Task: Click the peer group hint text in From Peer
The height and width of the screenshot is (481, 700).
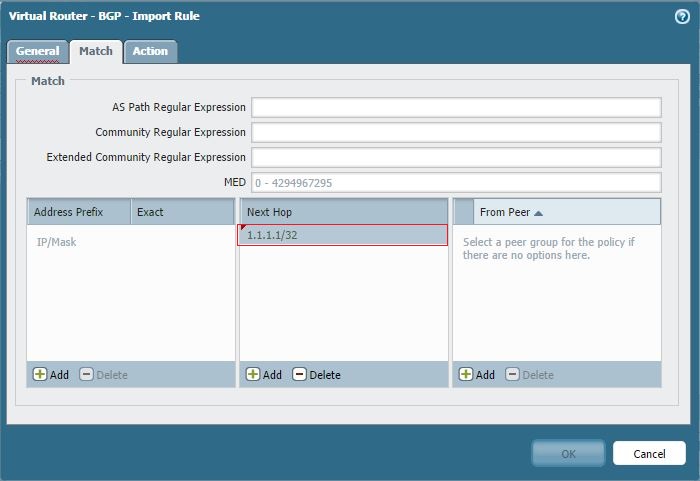Action: [548, 248]
